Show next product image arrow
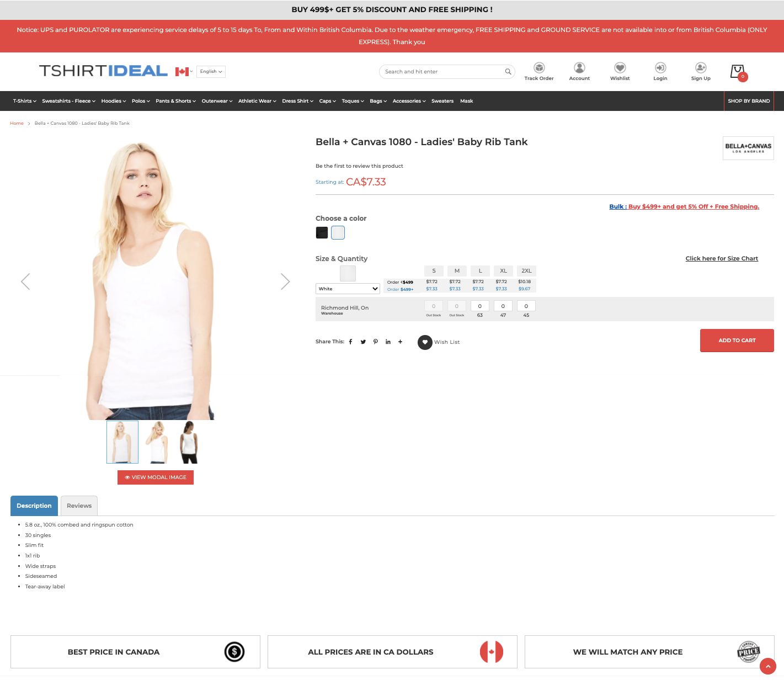The image size is (784, 696). [x=285, y=281]
